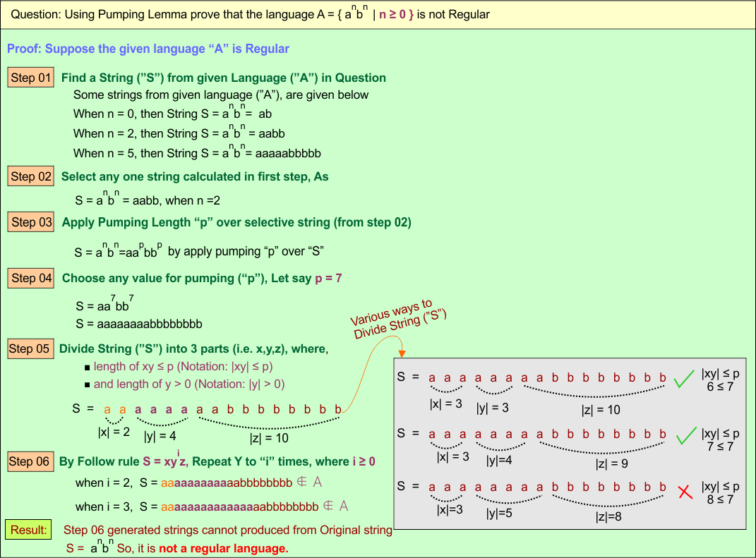Click the 'p = 7' text in Step 04

point(328,278)
